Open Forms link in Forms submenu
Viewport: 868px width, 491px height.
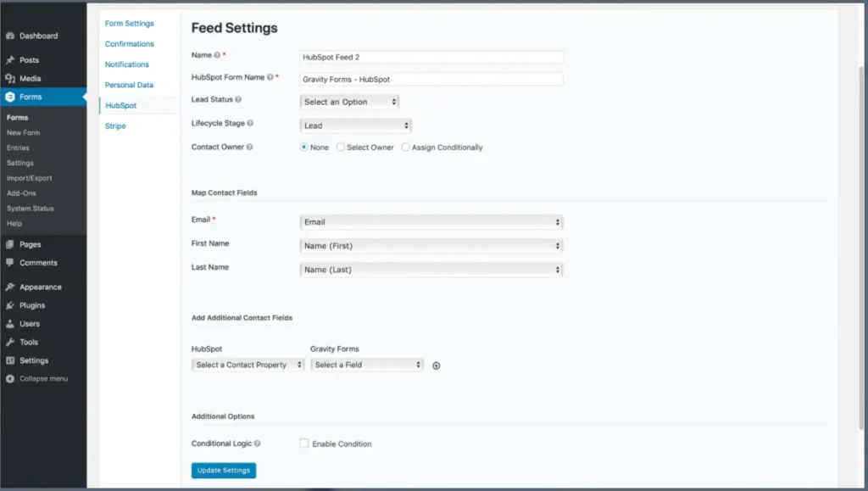17,117
